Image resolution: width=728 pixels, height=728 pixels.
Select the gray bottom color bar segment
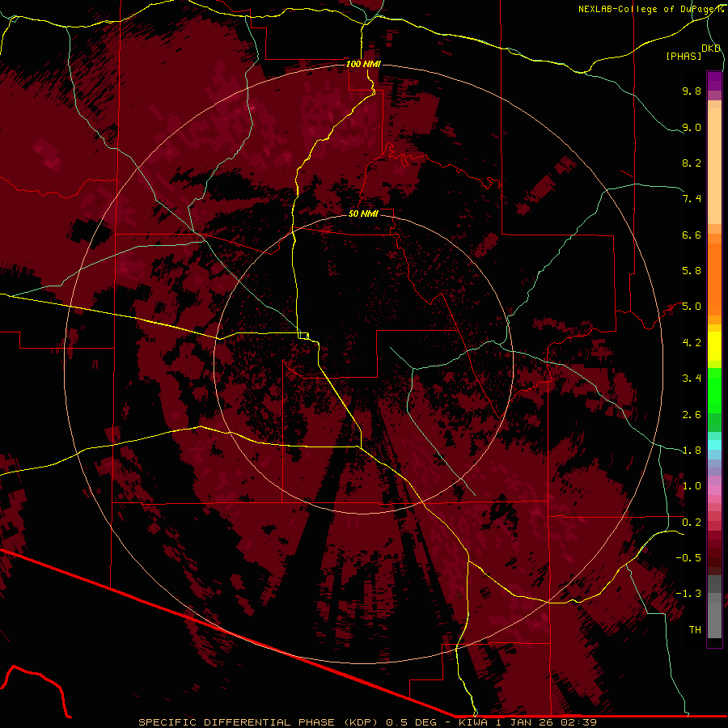[x=714, y=620]
